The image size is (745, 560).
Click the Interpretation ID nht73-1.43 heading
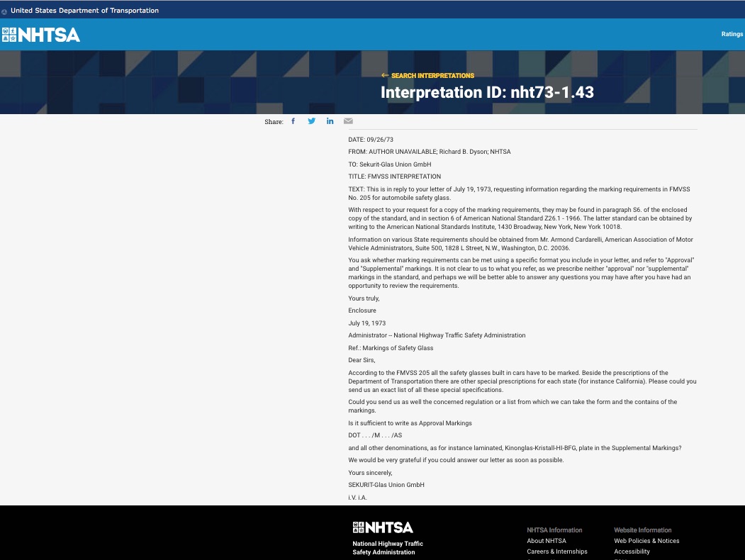(487, 92)
